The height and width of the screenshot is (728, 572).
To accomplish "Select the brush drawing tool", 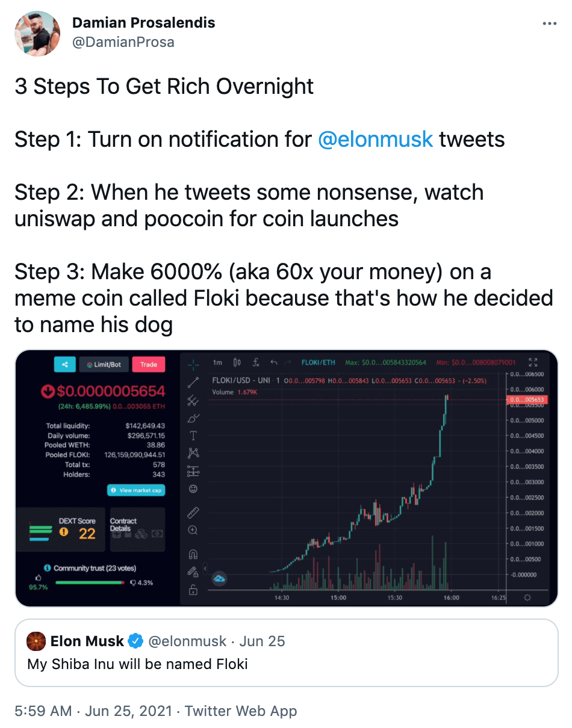I will pyautogui.click(x=193, y=418).
